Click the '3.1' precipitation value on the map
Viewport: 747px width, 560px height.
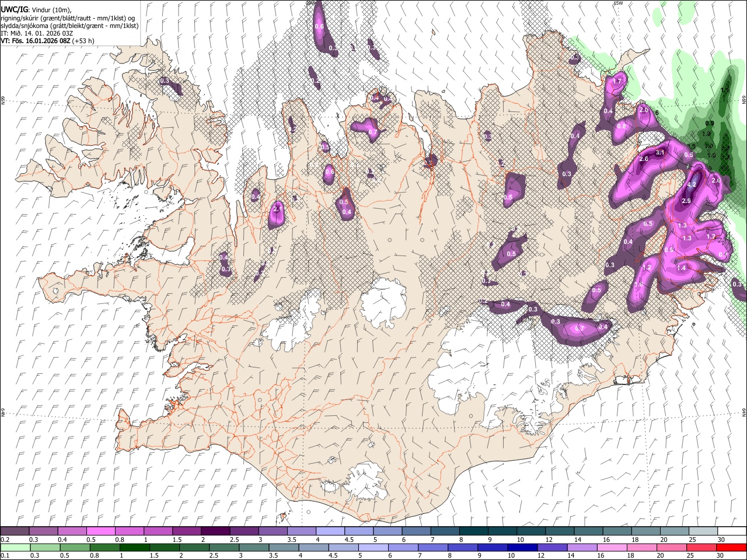coord(661,152)
